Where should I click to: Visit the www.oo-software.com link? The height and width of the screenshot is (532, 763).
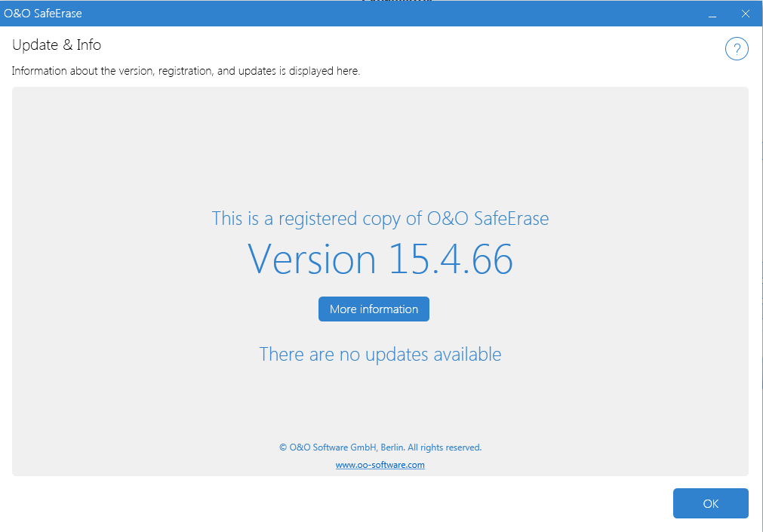tap(380, 465)
